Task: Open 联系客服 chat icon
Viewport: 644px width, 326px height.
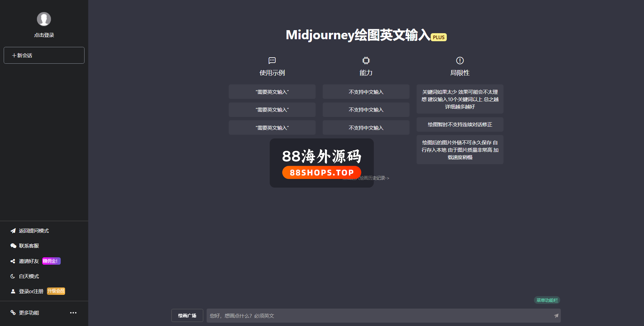Action: point(13,246)
